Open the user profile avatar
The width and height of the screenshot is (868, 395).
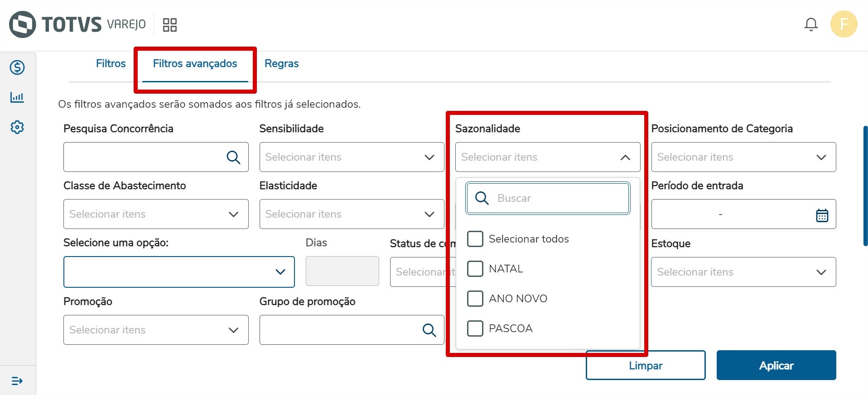tap(843, 24)
